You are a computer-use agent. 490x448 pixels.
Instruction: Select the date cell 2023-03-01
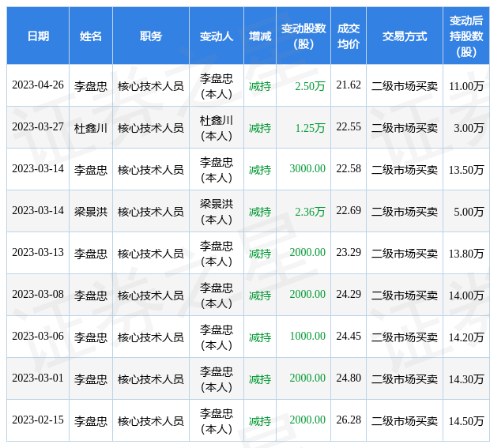pos(38,378)
